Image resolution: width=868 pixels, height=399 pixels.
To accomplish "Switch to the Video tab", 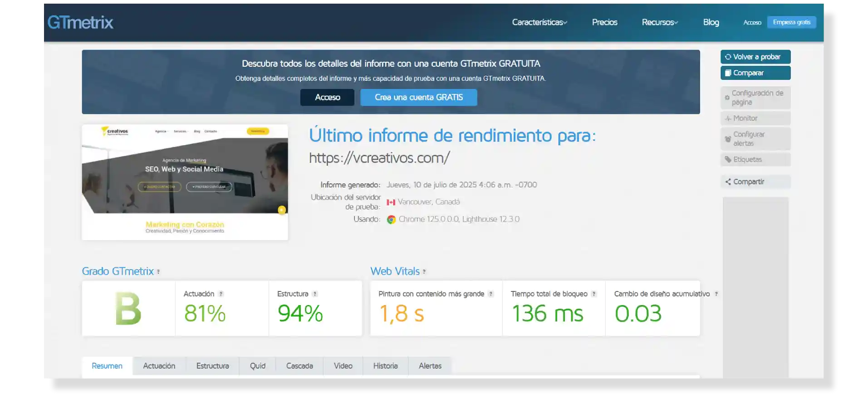I will click(x=343, y=366).
